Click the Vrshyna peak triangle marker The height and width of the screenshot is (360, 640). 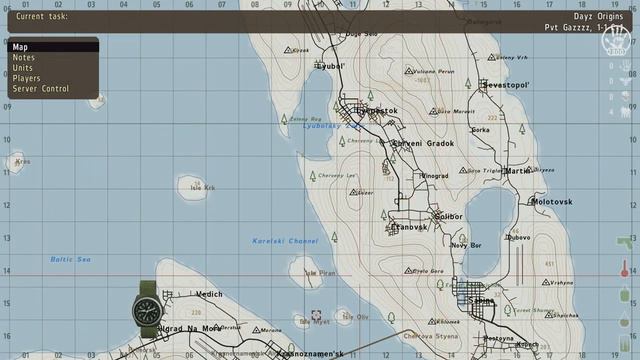(546, 282)
